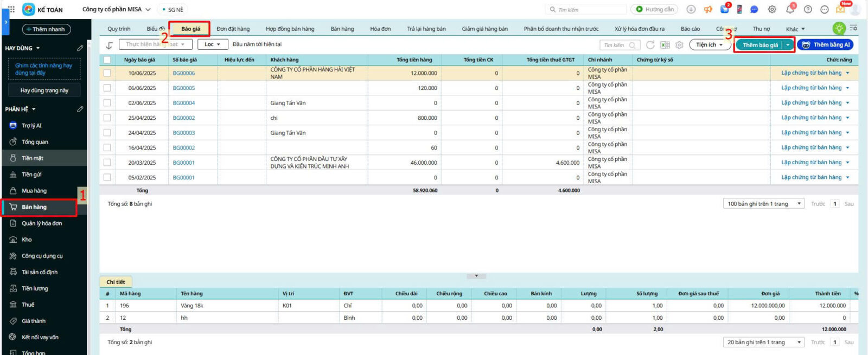Viewport: 868px width, 355px height.
Task: Click the quotation list search field
Action: [615, 46]
